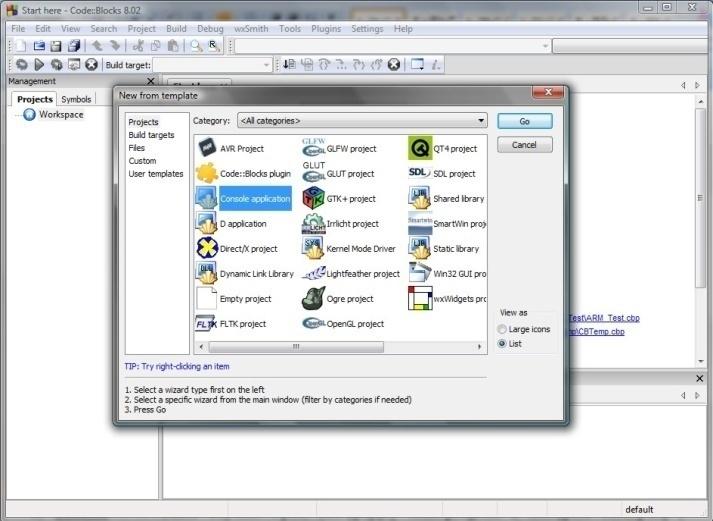
Task: Select the Workspace tree node
Action: (61, 115)
